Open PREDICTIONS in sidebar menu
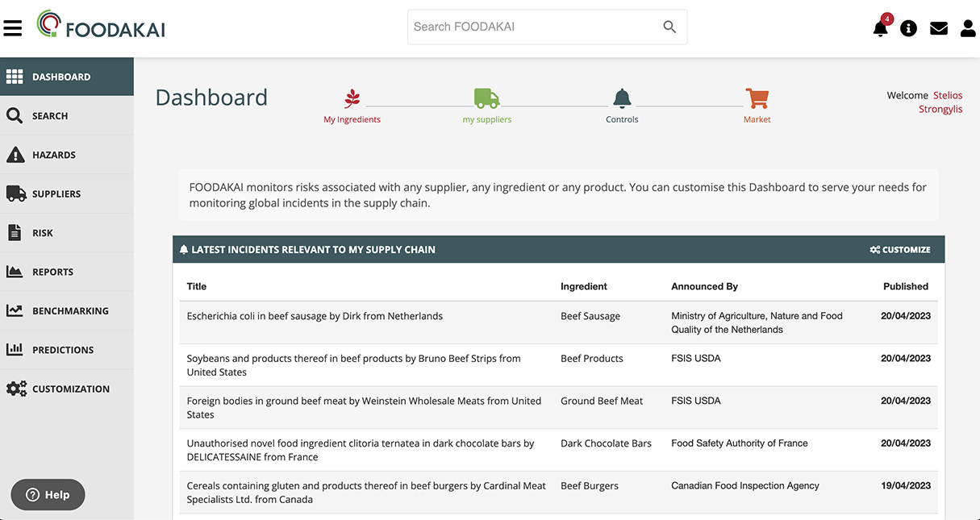Viewport: 980px width, 520px height. pyautogui.click(x=67, y=349)
